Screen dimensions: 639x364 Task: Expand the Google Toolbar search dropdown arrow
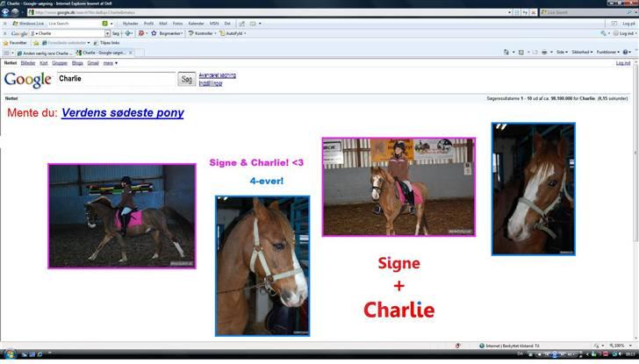(107, 33)
